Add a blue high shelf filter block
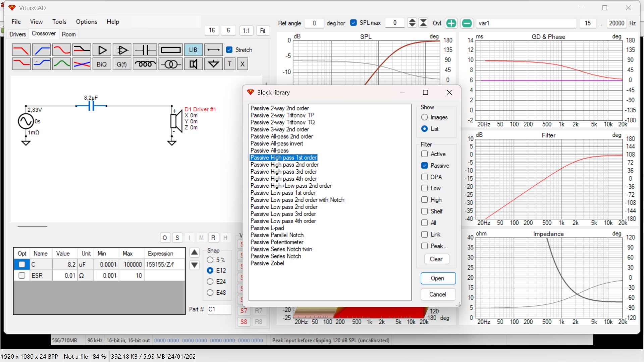The image size is (644, 362). [x=41, y=64]
